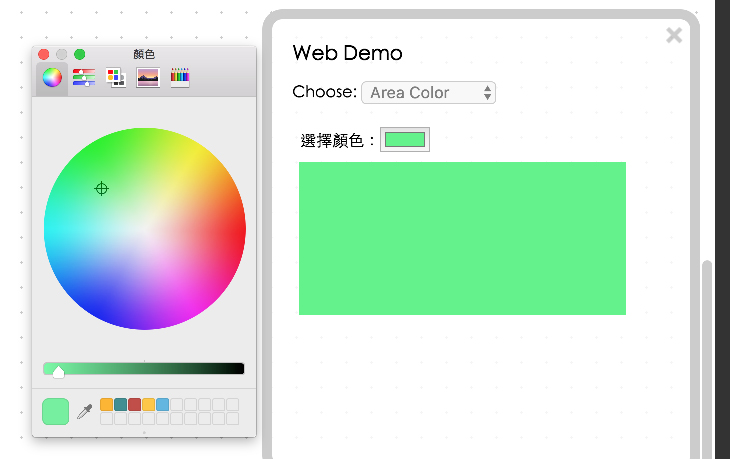731x460 pixels.
Task: Pick a color with the eyedropper tool
Action: (84, 412)
